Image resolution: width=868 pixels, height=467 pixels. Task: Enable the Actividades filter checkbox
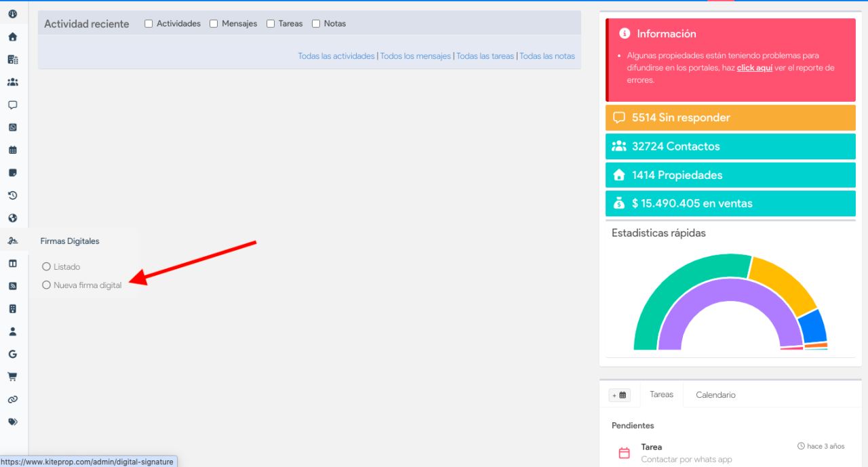(x=149, y=24)
